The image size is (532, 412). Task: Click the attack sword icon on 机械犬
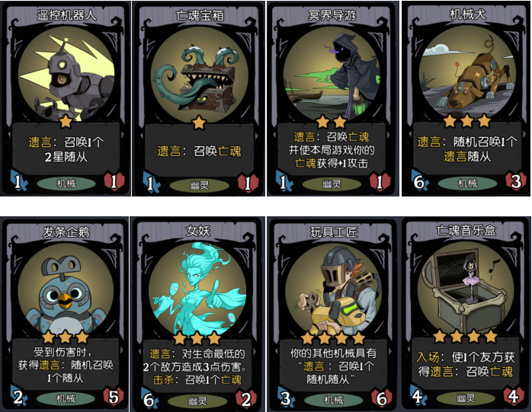point(420,180)
